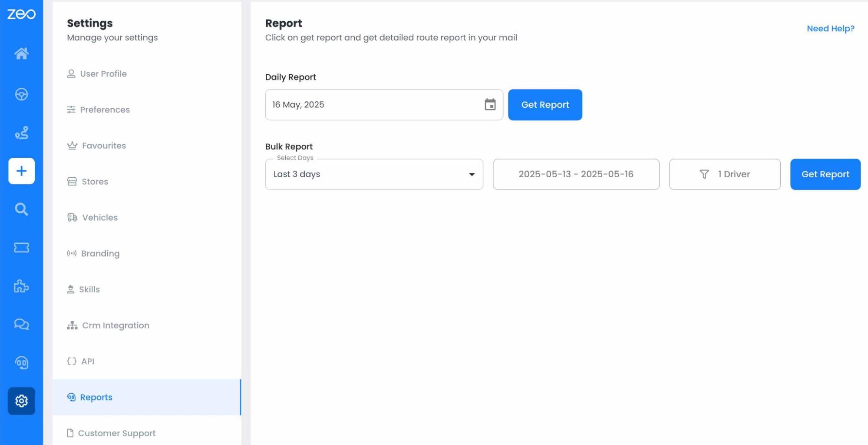This screenshot has height=445, width=868.
Task: Click the plus add button in sidebar
Action: (x=21, y=171)
